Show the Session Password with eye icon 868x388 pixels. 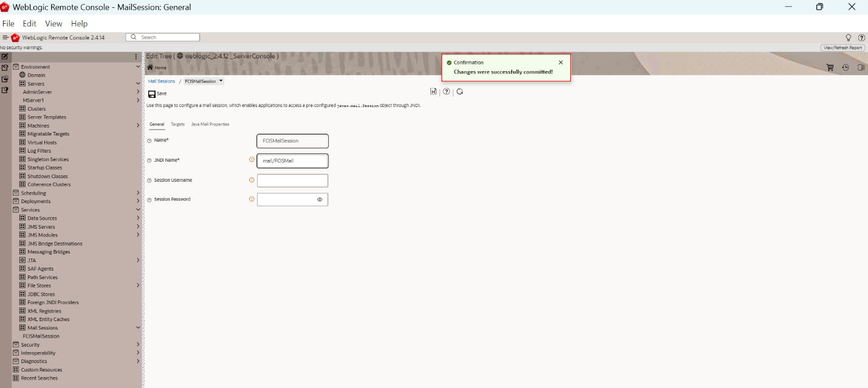(320, 199)
